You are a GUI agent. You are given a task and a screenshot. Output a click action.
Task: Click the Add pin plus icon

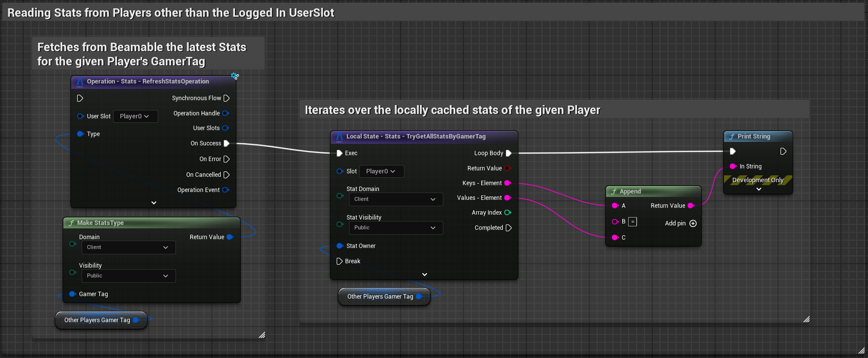[x=693, y=223]
